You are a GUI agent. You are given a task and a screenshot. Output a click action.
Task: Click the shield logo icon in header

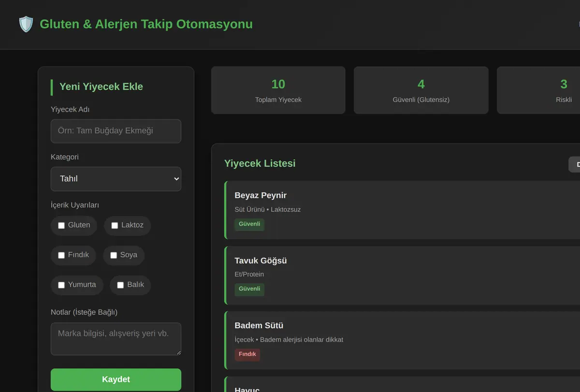[x=26, y=24]
